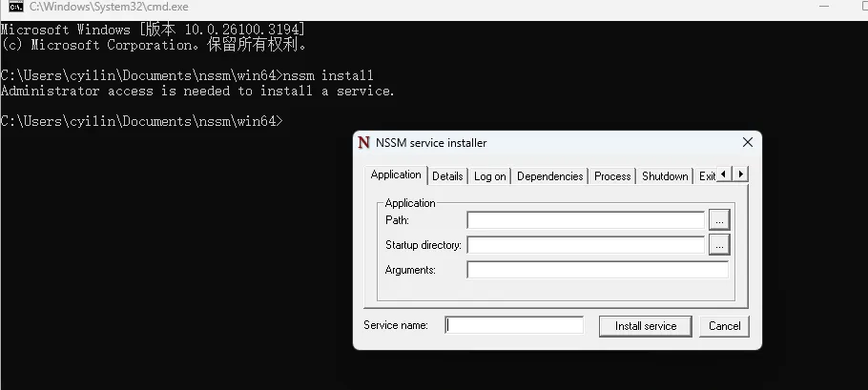
Task: Switch to the Shutdown tab
Action: (665, 176)
